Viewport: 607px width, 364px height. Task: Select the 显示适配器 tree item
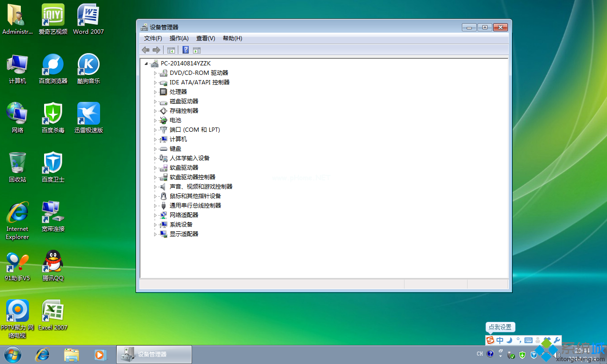point(184,234)
